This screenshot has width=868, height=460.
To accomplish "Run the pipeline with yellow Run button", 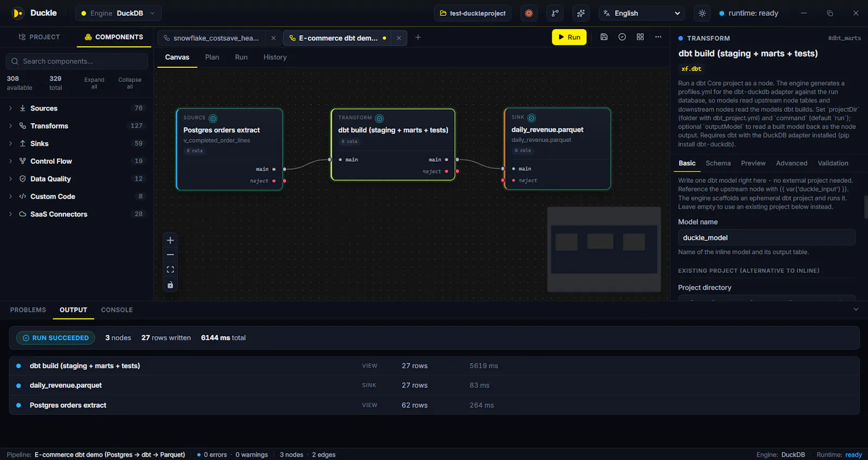I will 569,37.
